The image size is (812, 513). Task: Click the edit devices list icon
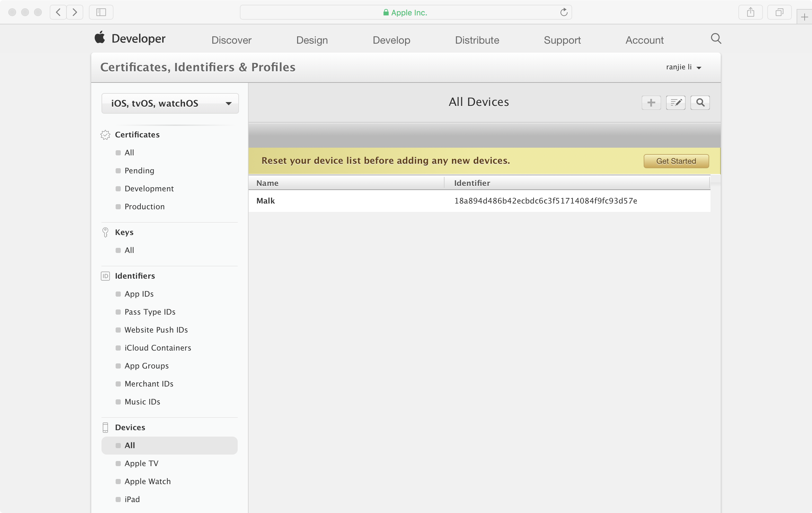tap(675, 102)
